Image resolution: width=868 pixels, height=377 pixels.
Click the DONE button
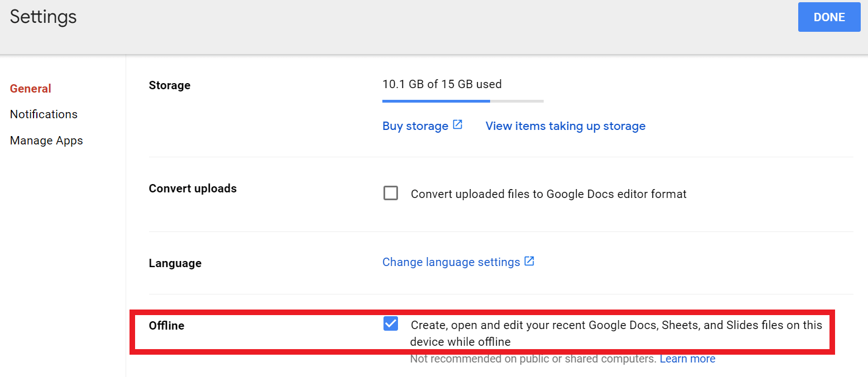point(829,17)
